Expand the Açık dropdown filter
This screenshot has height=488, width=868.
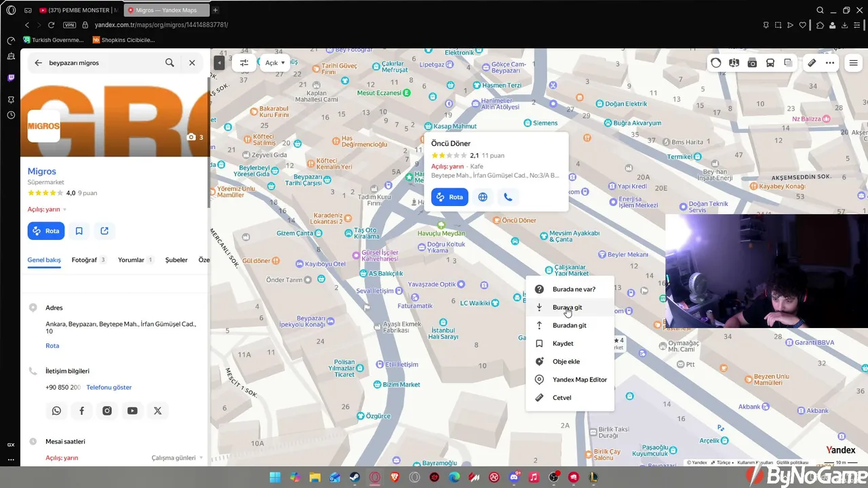coord(275,62)
